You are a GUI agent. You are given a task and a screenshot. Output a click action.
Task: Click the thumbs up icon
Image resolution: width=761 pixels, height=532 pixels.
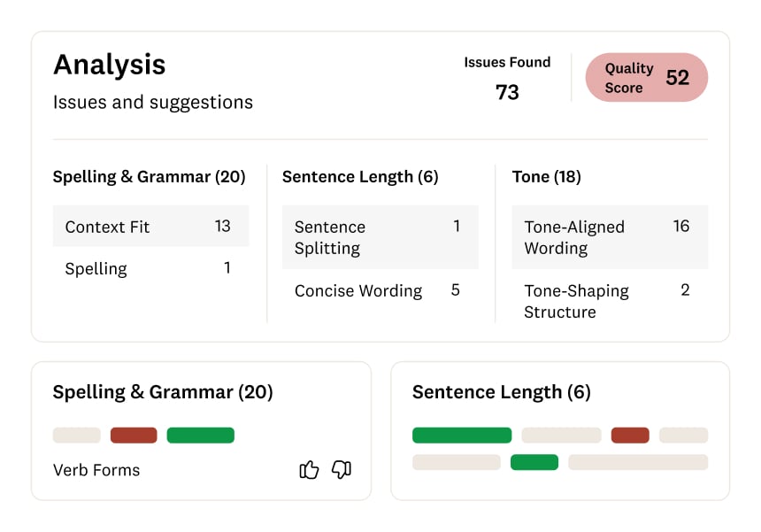tap(309, 470)
